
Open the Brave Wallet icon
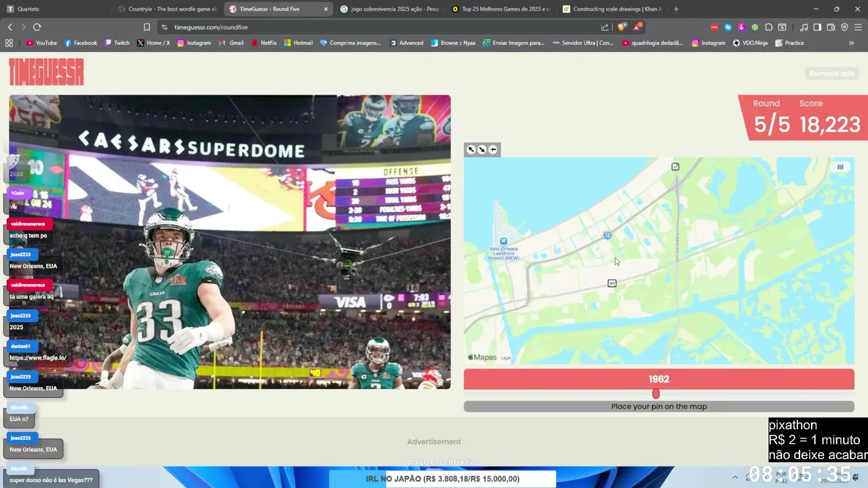coord(831,27)
